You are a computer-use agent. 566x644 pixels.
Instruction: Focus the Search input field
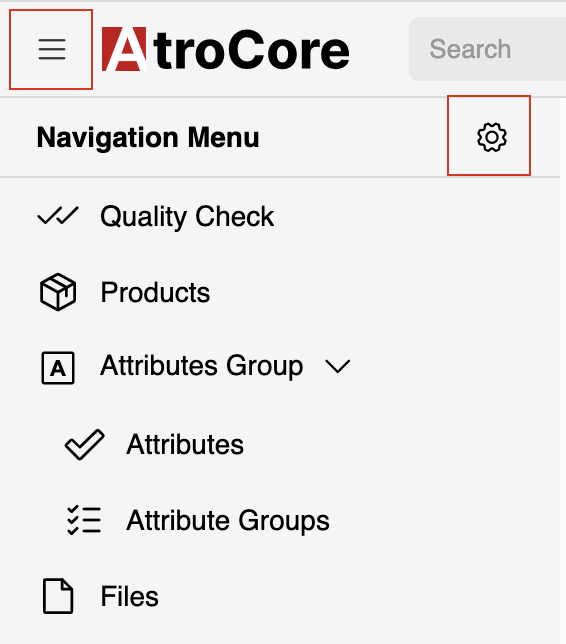click(488, 49)
